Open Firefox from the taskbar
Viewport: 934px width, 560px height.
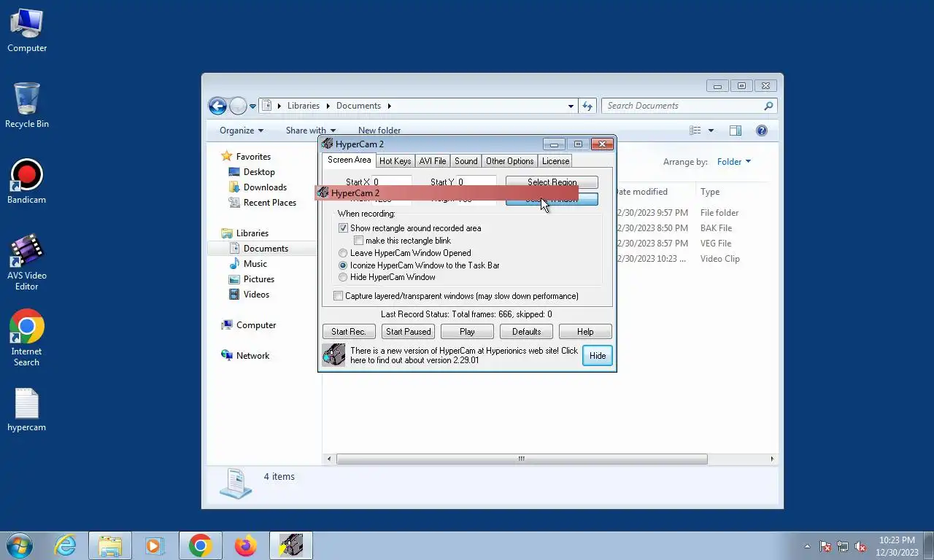click(245, 545)
